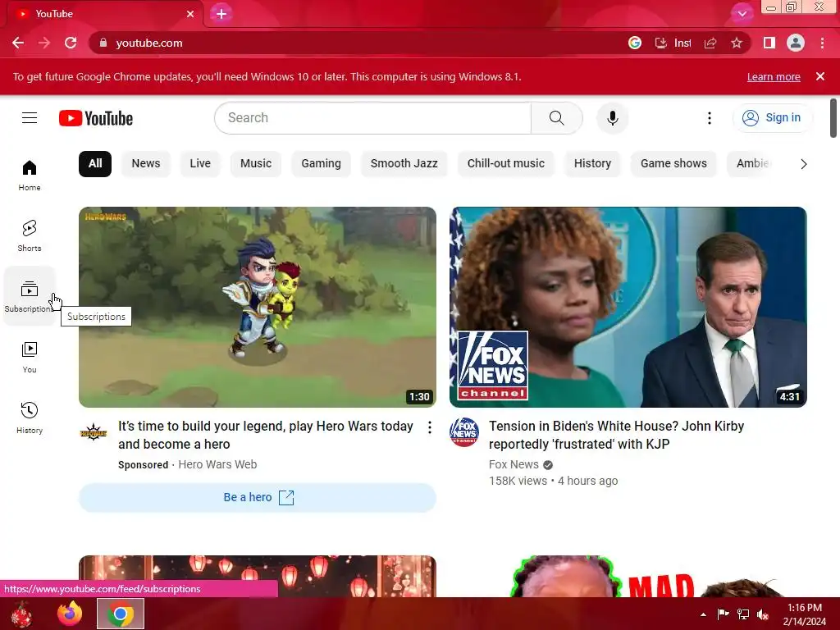Select the Game shows chip
Image resolution: width=840 pixels, height=630 pixels.
(673, 163)
